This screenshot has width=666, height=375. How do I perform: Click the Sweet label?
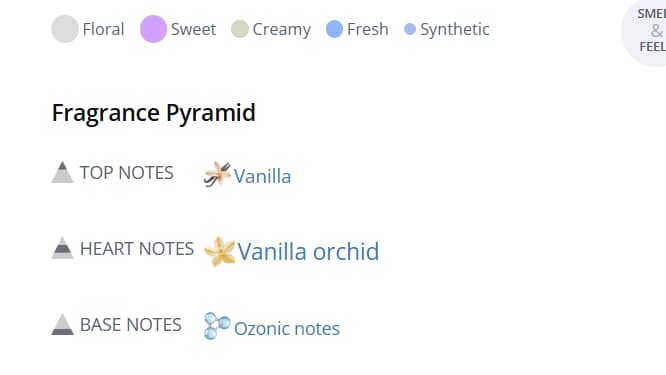193,29
